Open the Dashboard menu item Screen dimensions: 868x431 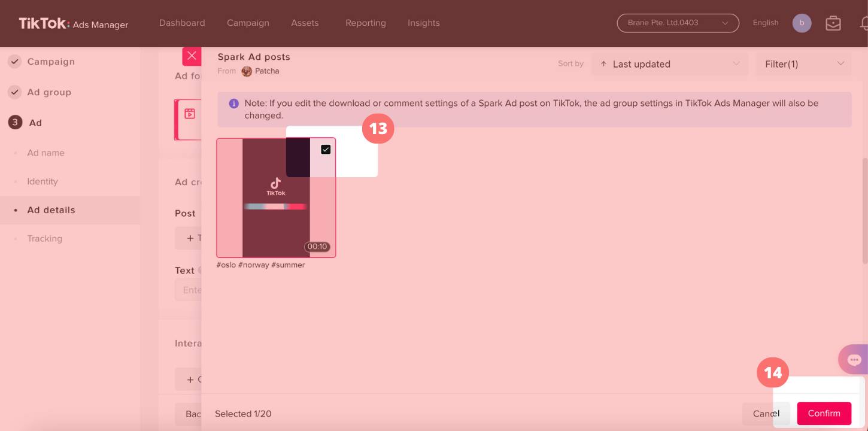coord(182,23)
